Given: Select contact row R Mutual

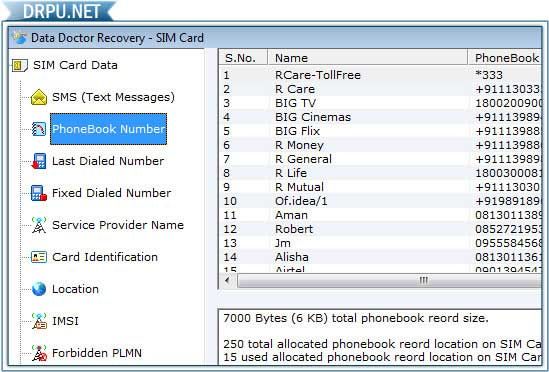Looking at the screenshot, I should 380,187.
